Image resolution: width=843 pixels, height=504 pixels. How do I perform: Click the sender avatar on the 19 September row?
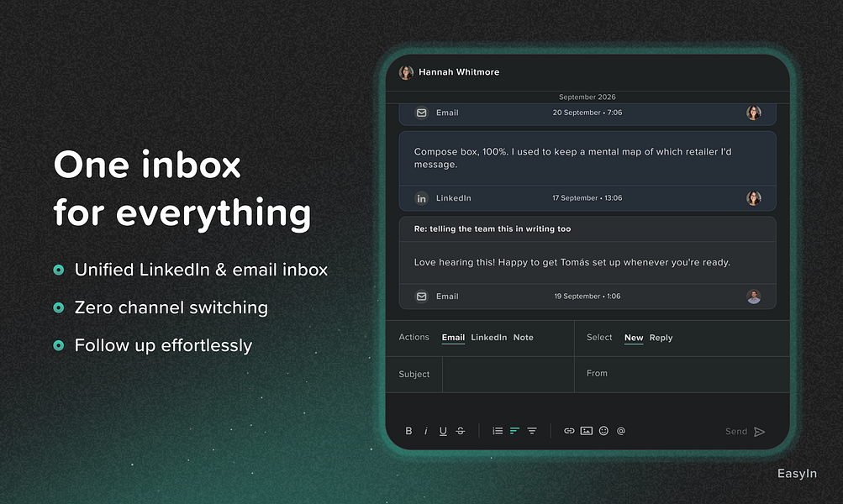754,296
